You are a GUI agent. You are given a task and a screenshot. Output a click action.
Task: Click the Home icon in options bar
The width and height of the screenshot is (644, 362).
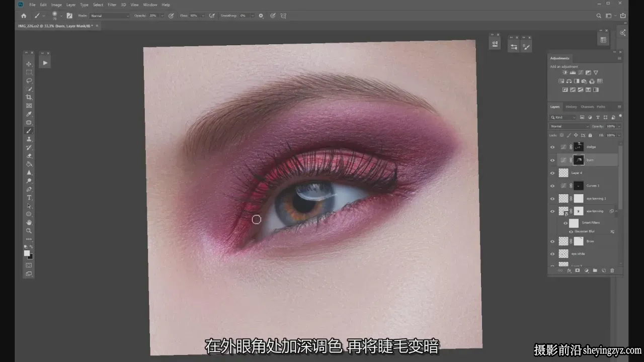coord(23,16)
